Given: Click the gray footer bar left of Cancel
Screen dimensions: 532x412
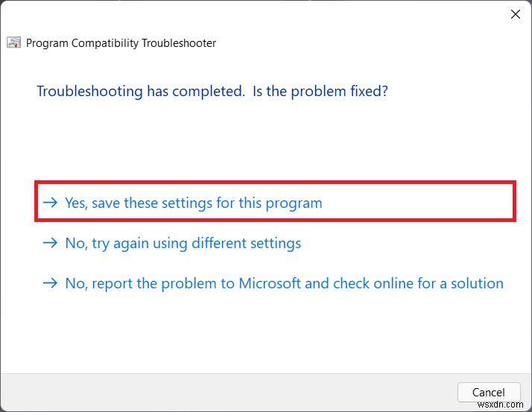Looking at the screenshot, I should pyautogui.click(x=227, y=393).
